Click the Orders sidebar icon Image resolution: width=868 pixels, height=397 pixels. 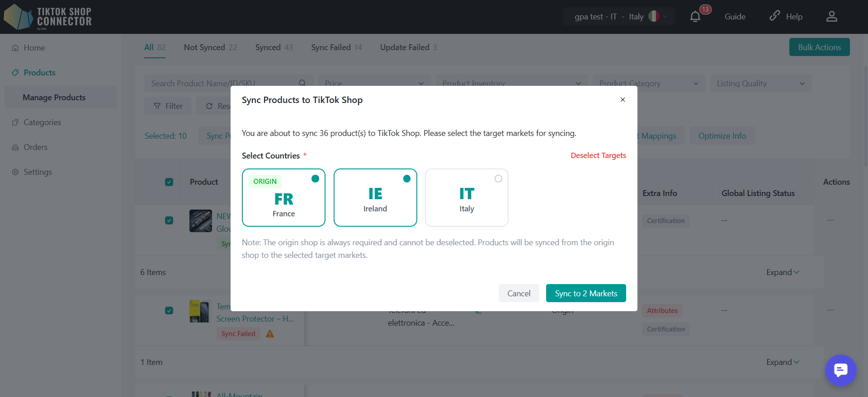pyautogui.click(x=15, y=147)
